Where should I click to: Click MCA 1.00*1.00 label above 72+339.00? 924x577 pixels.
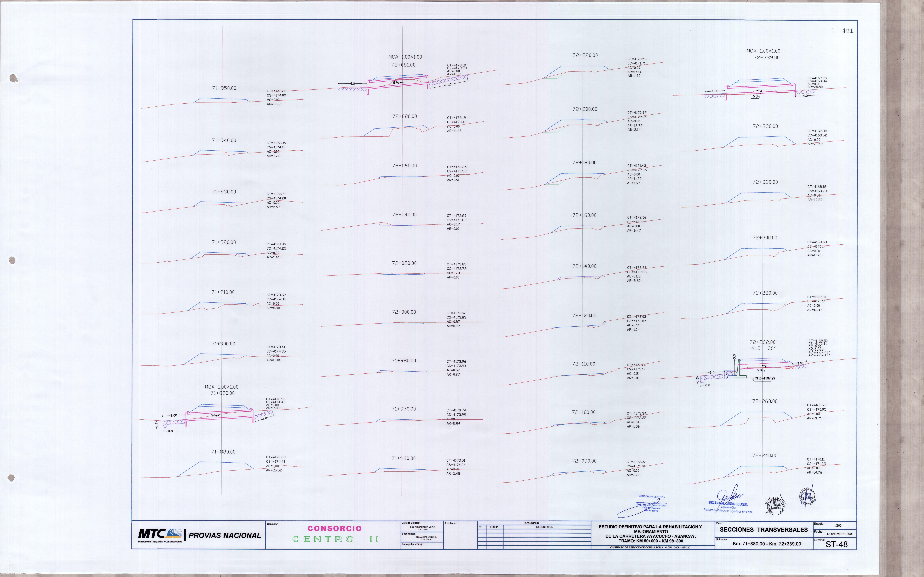pos(763,51)
